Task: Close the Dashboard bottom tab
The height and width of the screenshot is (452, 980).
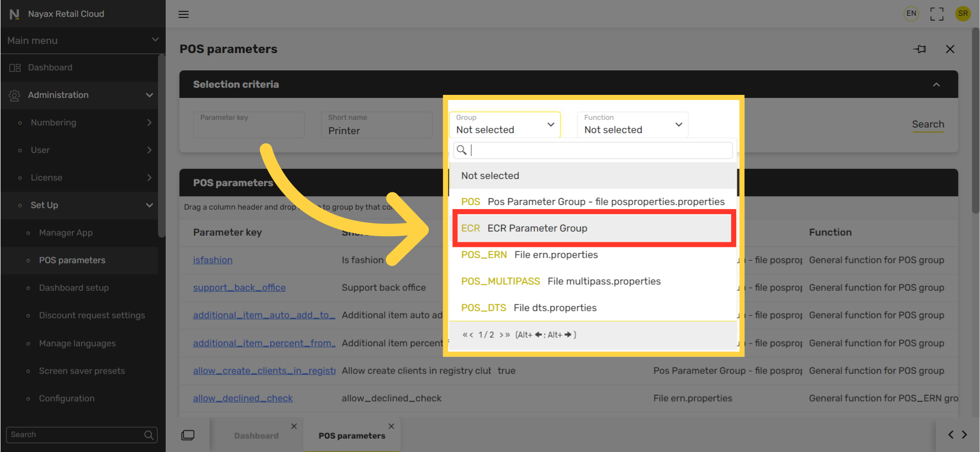Action: tap(294, 426)
